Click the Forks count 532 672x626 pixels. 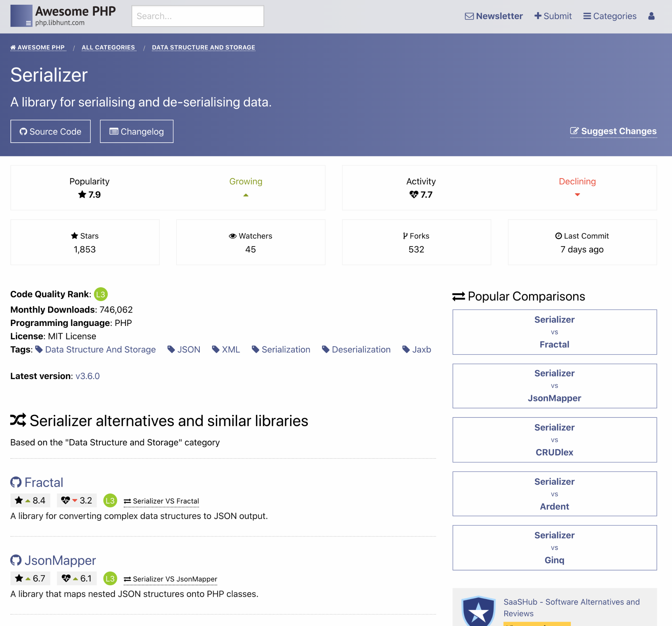click(416, 249)
